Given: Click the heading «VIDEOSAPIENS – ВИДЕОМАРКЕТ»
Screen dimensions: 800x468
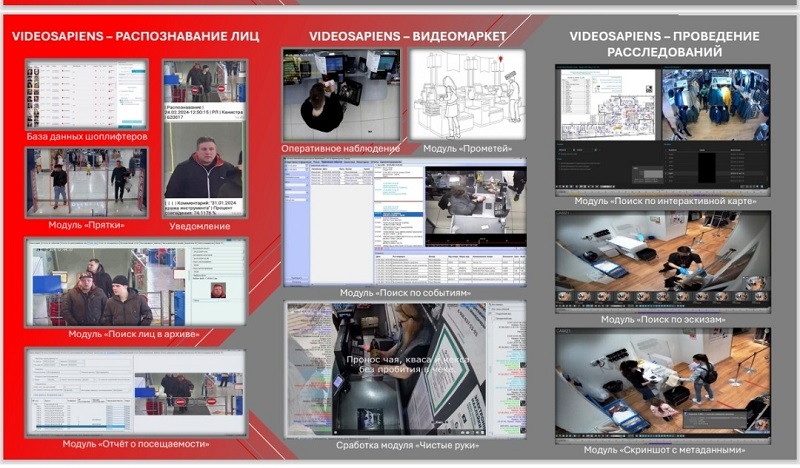Looking at the screenshot, I should [408, 36].
